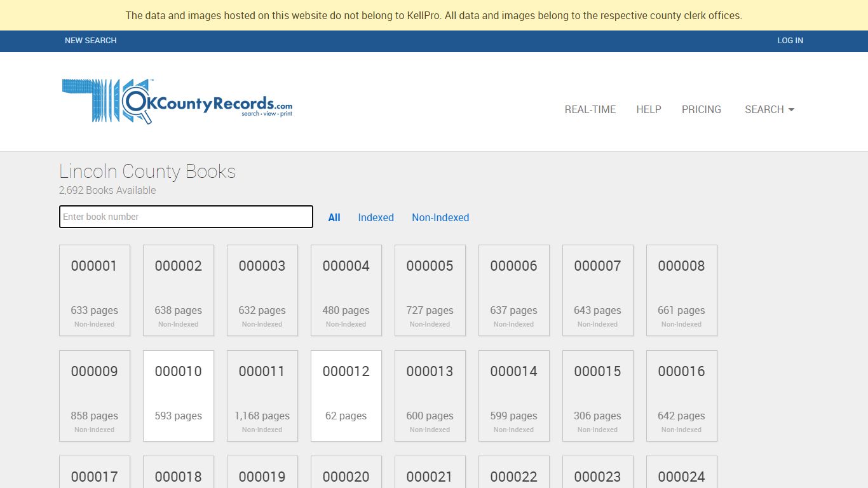Open the SEARCH dropdown menu

770,109
